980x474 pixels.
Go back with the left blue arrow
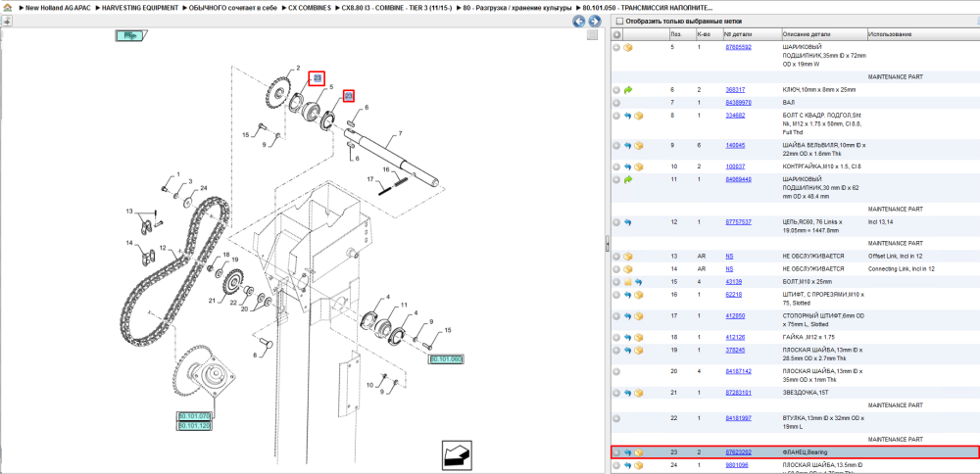pos(579,22)
